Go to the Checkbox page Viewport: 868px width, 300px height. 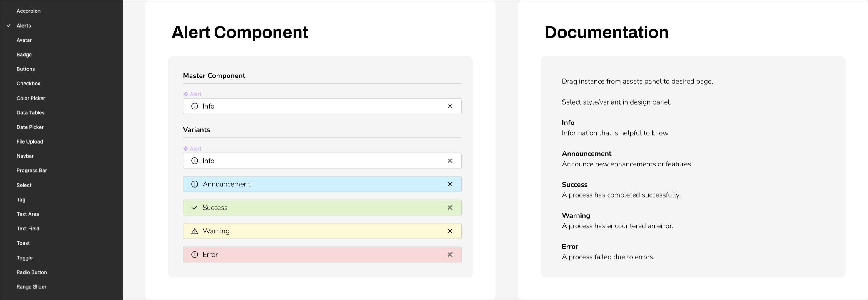pos(28,83)
